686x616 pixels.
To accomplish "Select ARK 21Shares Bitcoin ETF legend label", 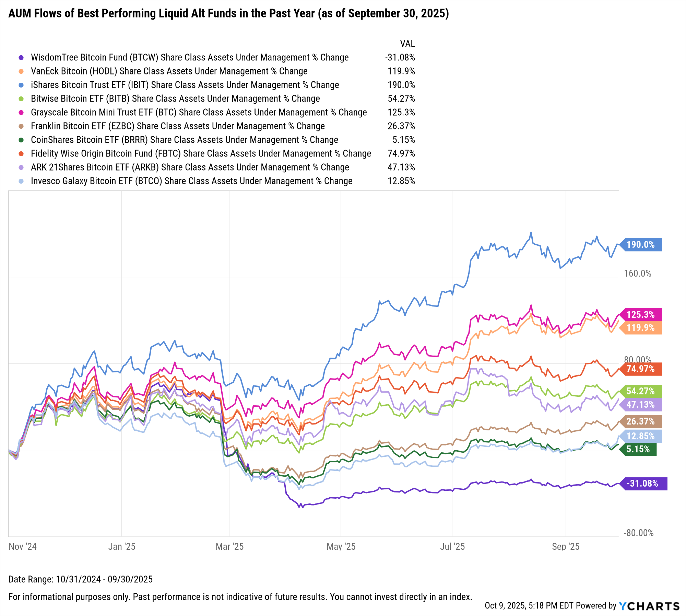I will [190, 167].
